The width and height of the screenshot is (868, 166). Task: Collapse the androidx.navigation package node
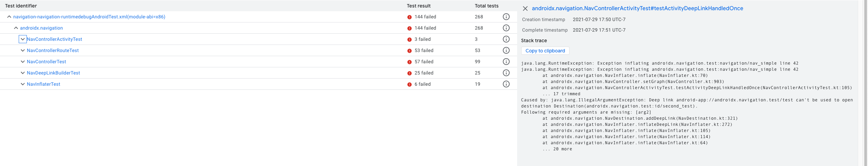[16, 28]
